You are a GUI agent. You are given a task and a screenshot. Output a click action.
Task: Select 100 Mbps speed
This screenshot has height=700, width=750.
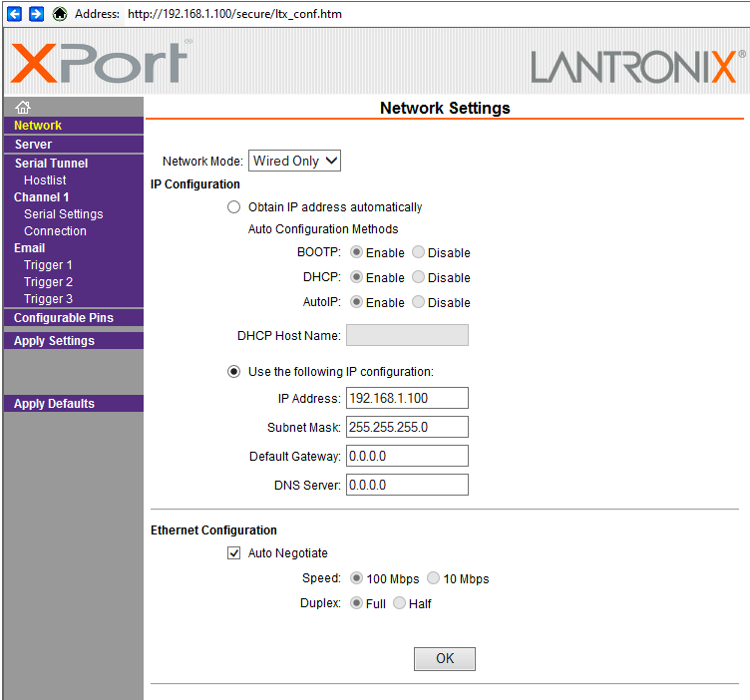pos(356,578)
